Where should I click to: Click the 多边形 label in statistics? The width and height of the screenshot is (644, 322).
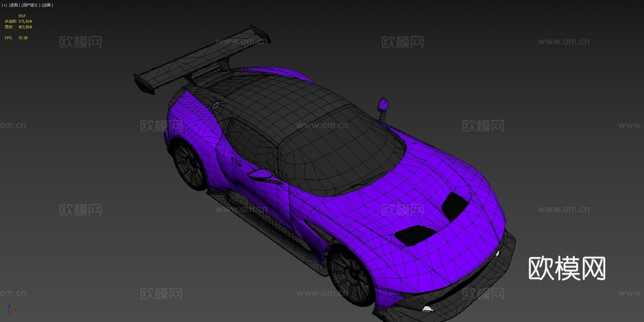tap(10, 21)
